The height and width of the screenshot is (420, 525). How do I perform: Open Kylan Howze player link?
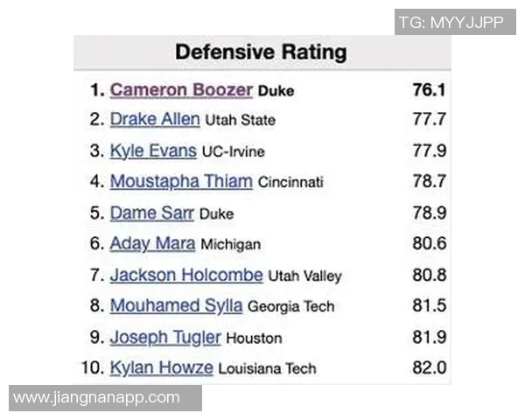pos(161,367)
